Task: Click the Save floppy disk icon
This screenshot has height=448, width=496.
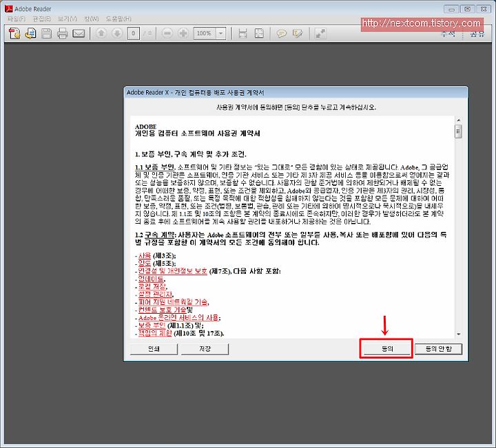Action: click(47, 33)
